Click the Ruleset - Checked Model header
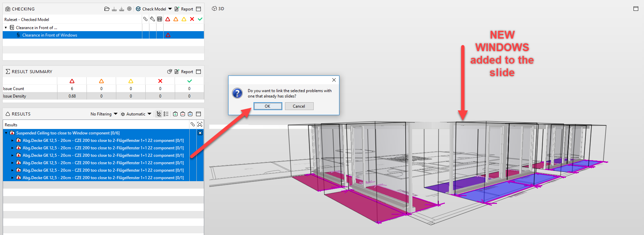Viewport: 644px width, 235px height. pyautogui.click(x=27, y=19)
